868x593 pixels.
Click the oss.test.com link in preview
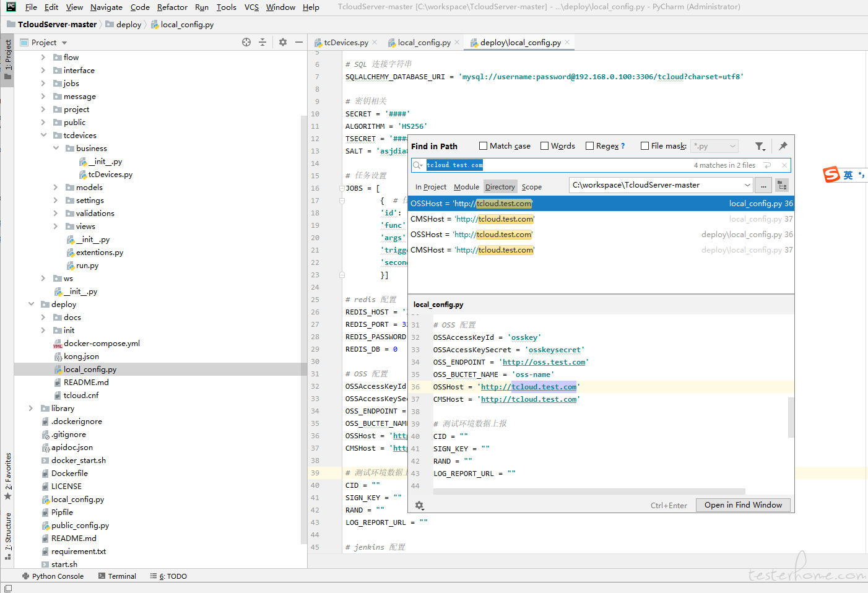point(544,362)
